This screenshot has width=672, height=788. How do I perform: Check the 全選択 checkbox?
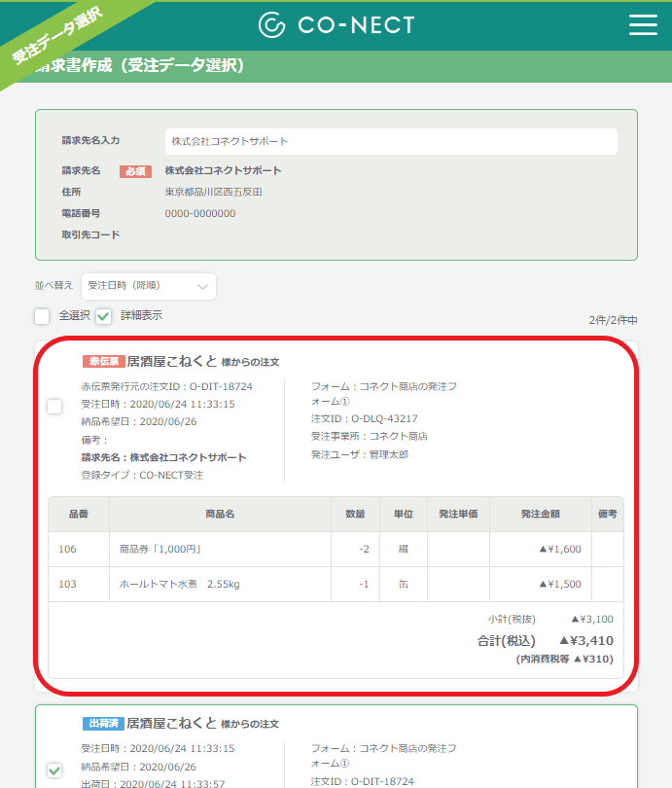(x=42, y=316)
